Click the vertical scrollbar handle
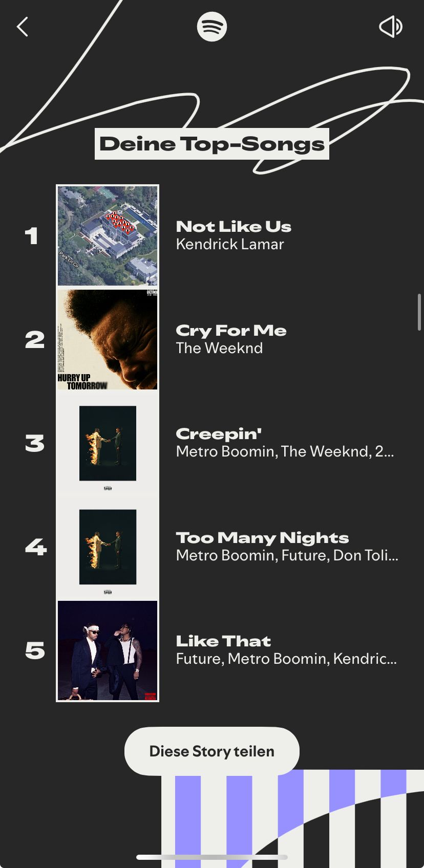424x868 pixels. coord(419,312)
